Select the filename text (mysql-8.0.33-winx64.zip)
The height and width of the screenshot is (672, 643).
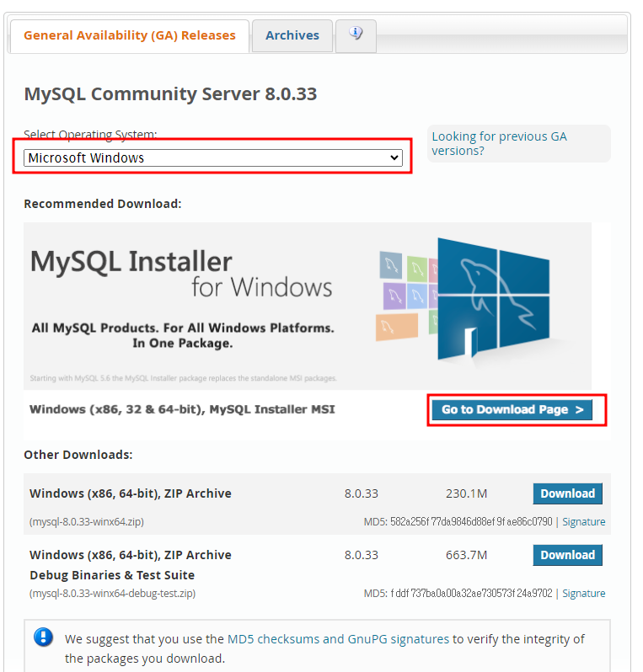(87, 521)
